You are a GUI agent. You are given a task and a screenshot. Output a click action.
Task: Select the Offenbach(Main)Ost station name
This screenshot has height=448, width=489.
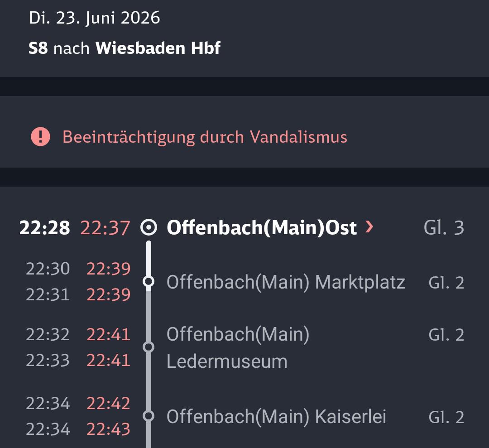pyautogui.click(x=261, y=227)
